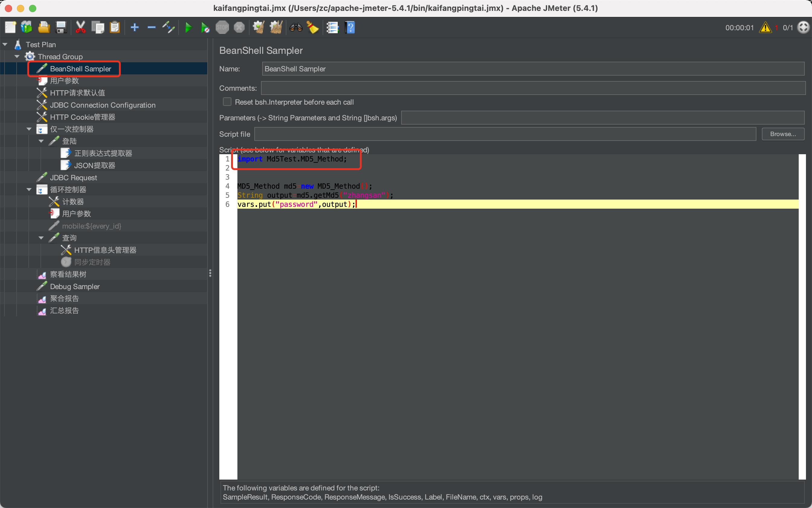The image size is (812, 508).
Task: Click the Clear results broom icon
Action: pos(259,27)
